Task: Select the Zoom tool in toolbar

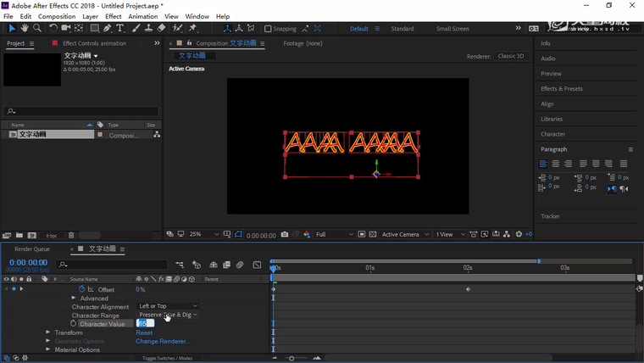Action: 37,28
